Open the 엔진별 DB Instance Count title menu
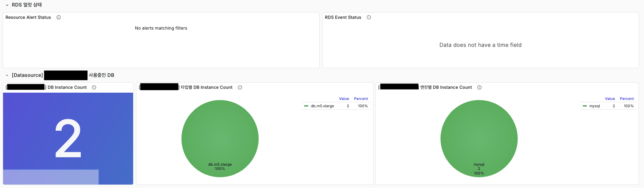This screenshot has width=644, height=188. (x=446, y=87)
